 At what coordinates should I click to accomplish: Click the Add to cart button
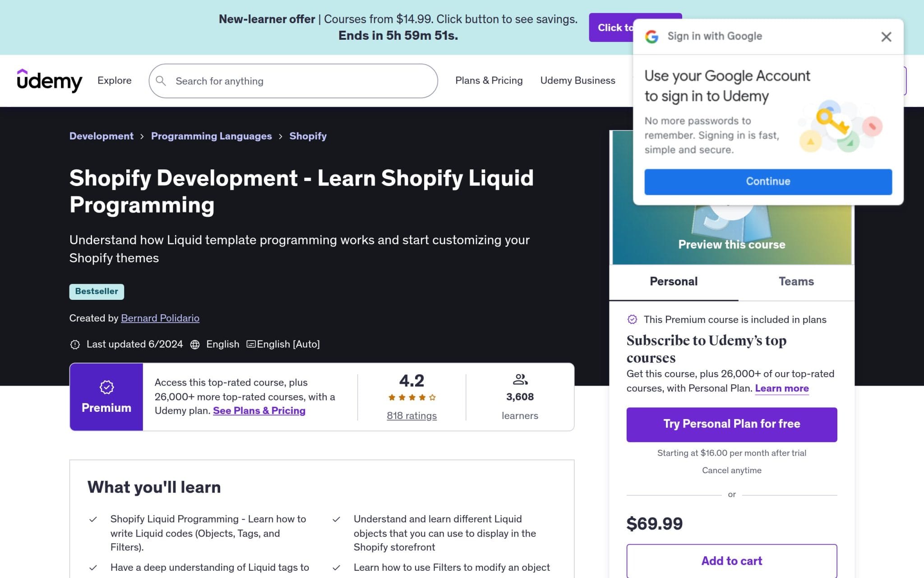click(x=732, y=561)
